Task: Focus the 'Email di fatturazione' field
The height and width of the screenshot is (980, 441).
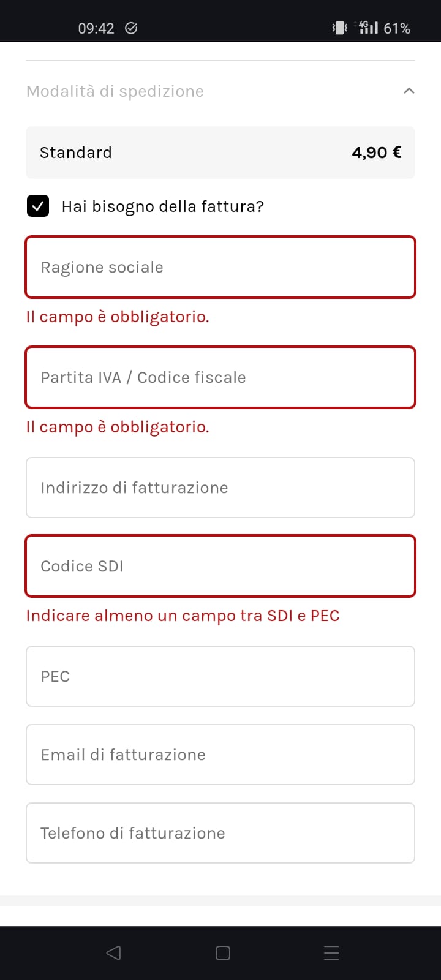Action: pyautogui.click(x=221, y=755)
